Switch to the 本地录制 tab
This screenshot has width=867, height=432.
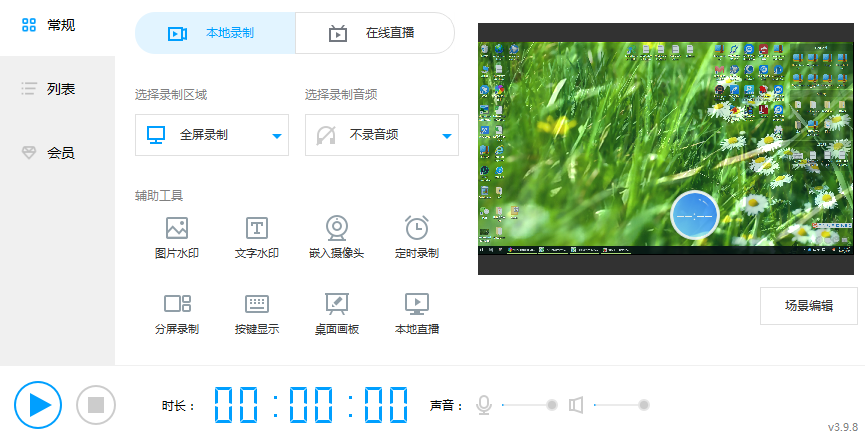pos(215,33)
